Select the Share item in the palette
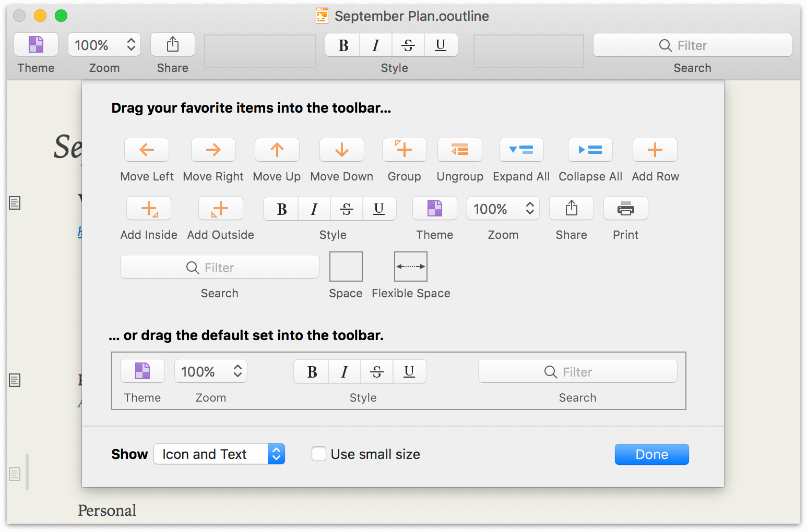This screenshot has height=532, width=807. pos(572,209)
